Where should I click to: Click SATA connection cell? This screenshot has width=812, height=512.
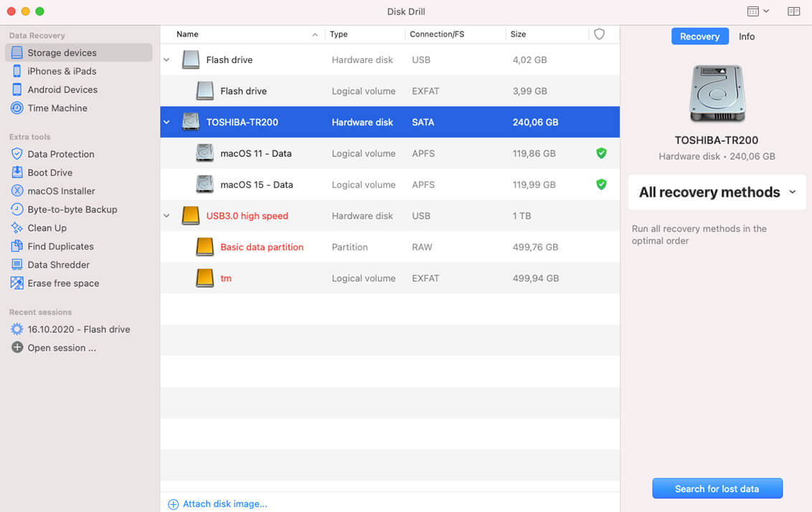pos(423,122)
